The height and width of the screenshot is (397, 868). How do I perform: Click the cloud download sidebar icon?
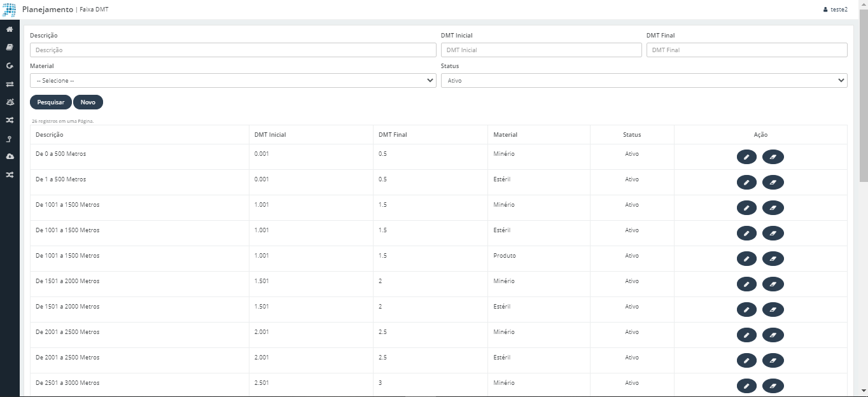(x=10, y=157)
